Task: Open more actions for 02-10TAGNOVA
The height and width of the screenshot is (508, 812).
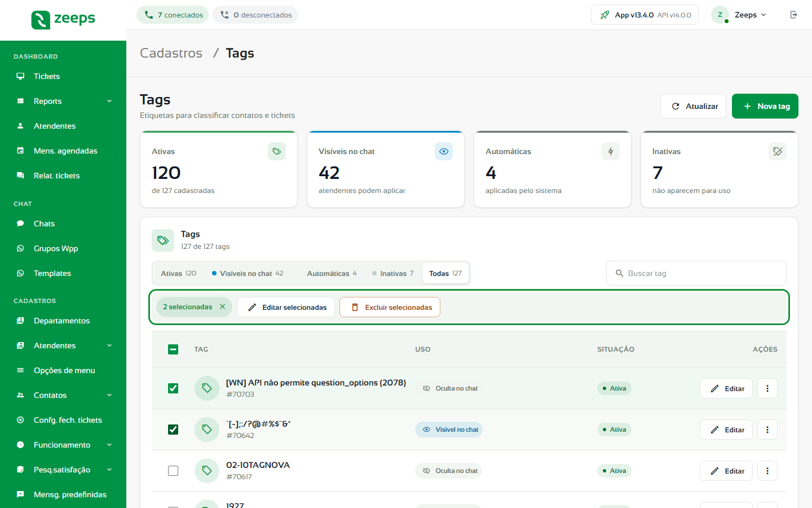Action: pos(767,471)
